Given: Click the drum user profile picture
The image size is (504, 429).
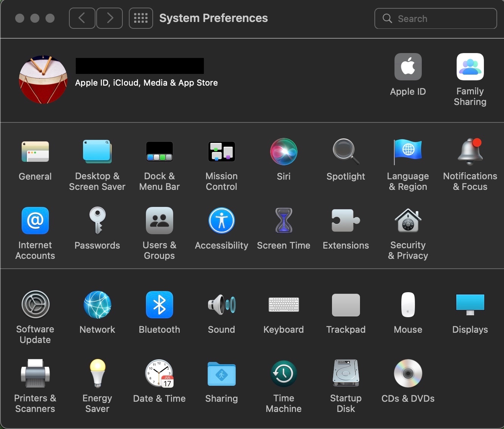Looking at the screenshot, I should pos(43,79).
